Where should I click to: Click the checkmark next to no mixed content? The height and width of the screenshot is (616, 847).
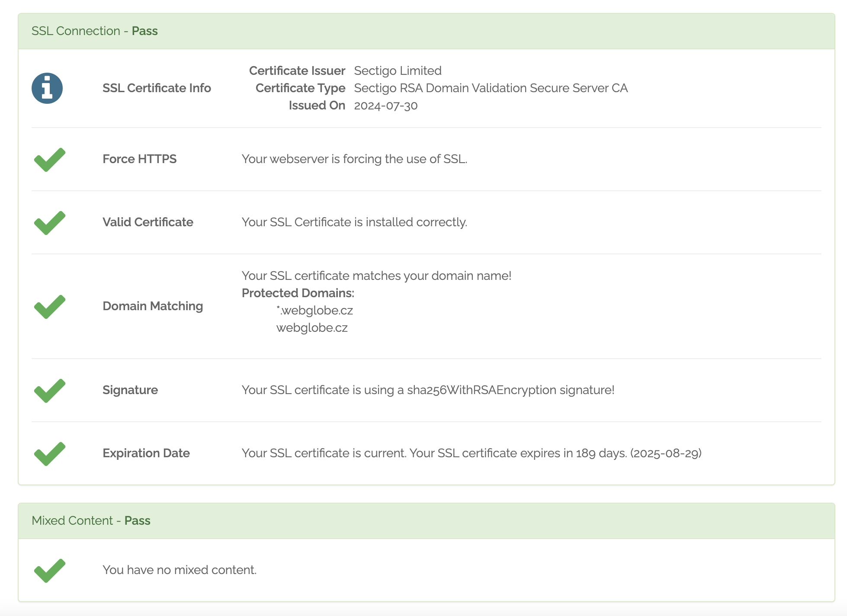click(50, 571)
